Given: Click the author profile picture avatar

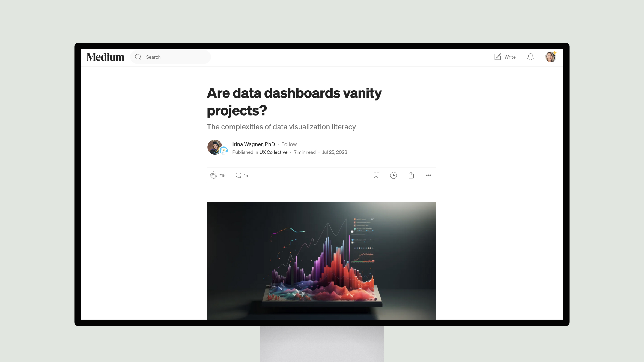Looking at the screenshot, I should [x=215, y=147].
